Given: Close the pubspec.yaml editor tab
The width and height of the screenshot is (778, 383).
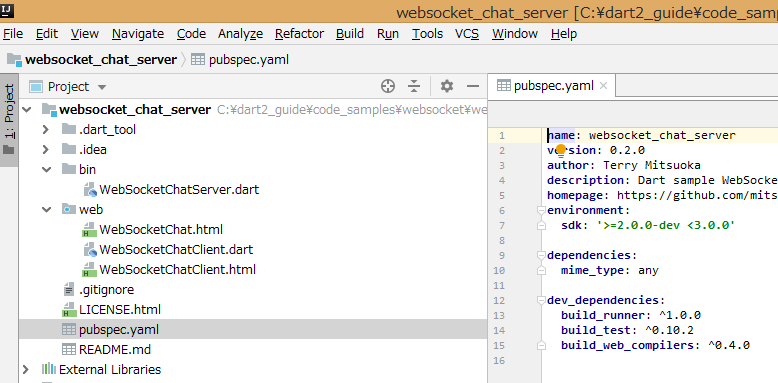Looking at the screenshot, I should click(x=603, y=86).
